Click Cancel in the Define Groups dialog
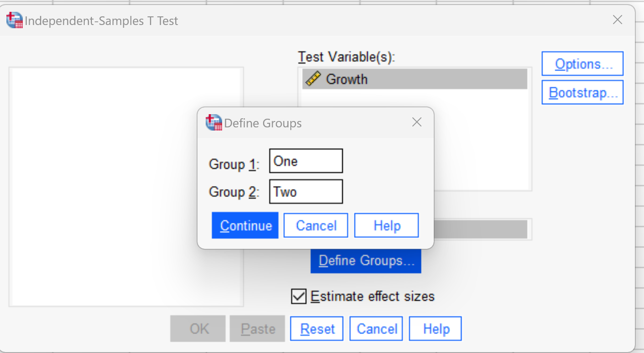The width and height of the screenshot is (644, 353). (315, 225)
